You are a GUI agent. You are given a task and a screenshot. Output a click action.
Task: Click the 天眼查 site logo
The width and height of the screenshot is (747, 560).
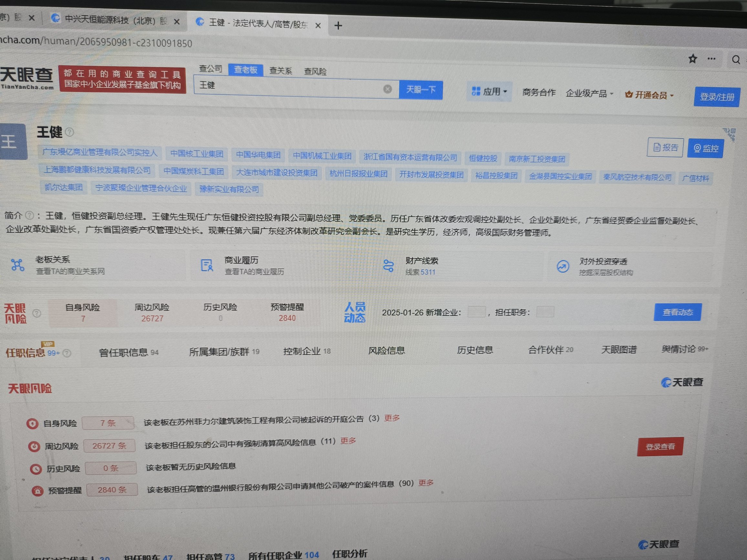click(27, 78)
